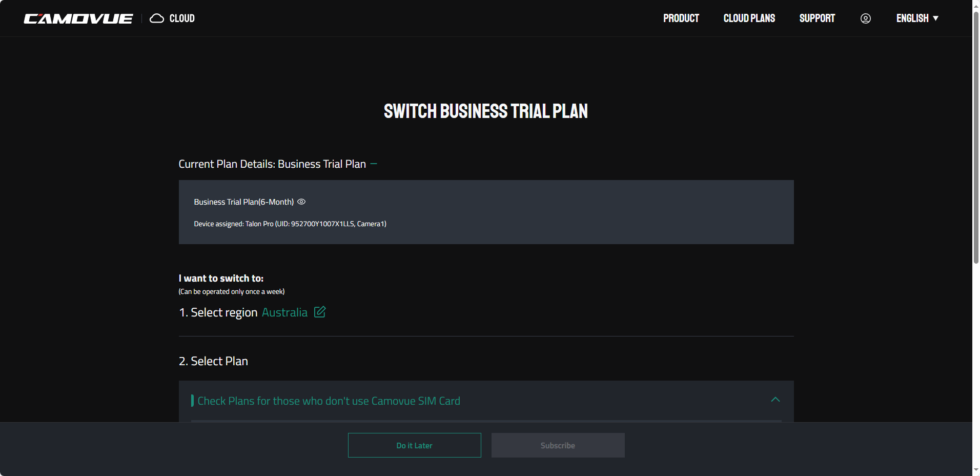
Task: Click "Check Plans for those who don't use Camovue SIM Card"
Action: (x=329, y=401)
